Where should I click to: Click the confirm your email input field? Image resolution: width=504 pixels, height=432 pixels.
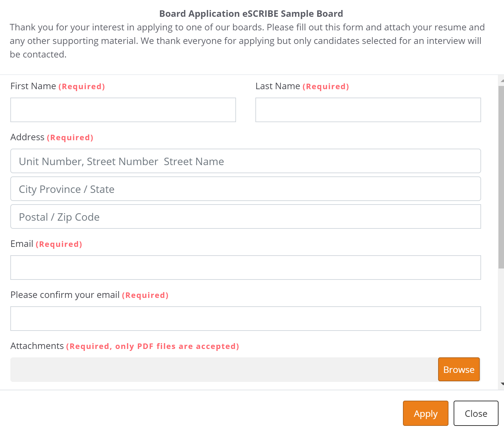pyautogui.click(x=245, y=319)
